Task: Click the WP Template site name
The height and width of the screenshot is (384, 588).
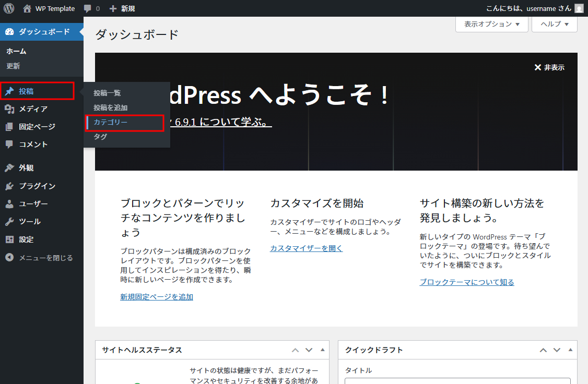Action: (x=55, y=9)
